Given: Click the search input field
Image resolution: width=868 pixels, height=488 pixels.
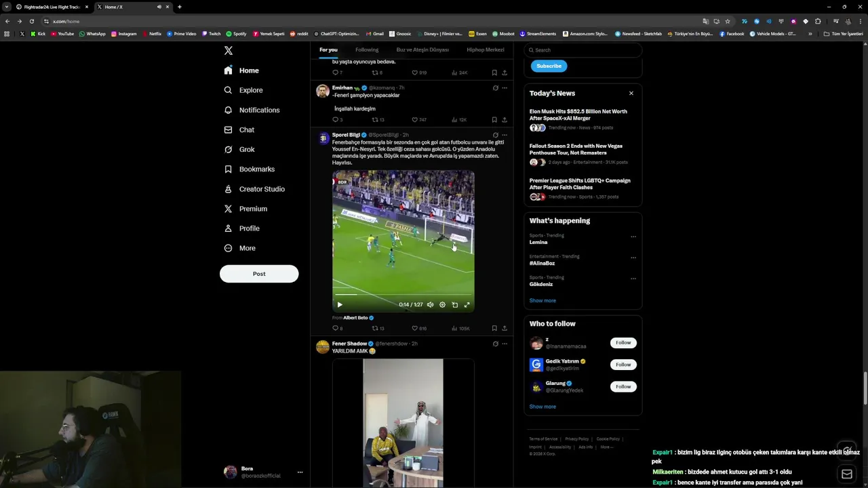Looking at the screenshot, I should click(x=583, y=50).
